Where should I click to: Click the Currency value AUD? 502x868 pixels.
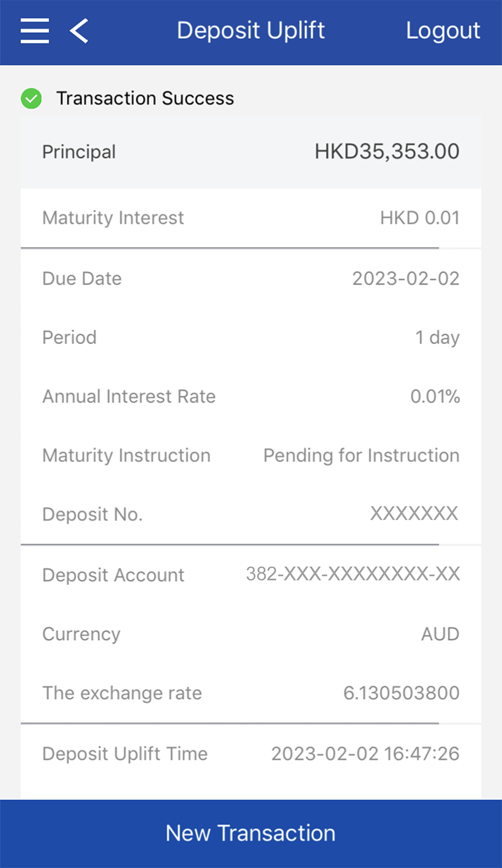[x=440, y=634]
